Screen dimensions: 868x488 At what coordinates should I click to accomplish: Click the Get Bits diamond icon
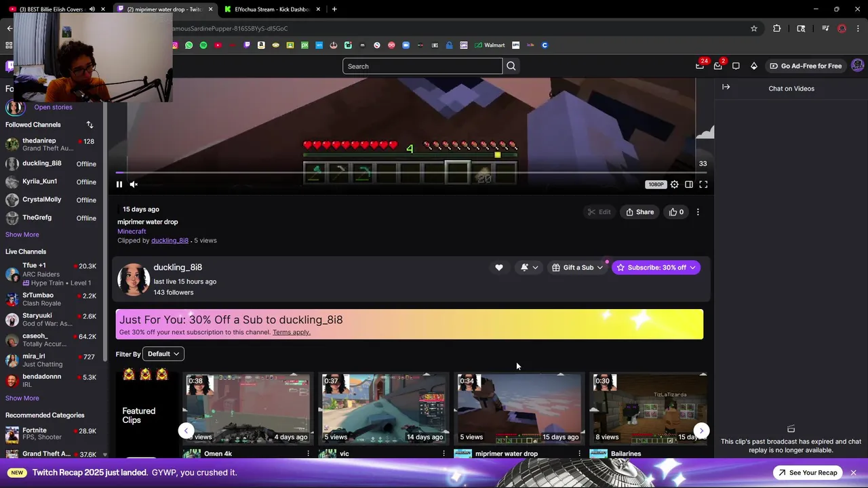pyautogui.click(x=753, y=66)
